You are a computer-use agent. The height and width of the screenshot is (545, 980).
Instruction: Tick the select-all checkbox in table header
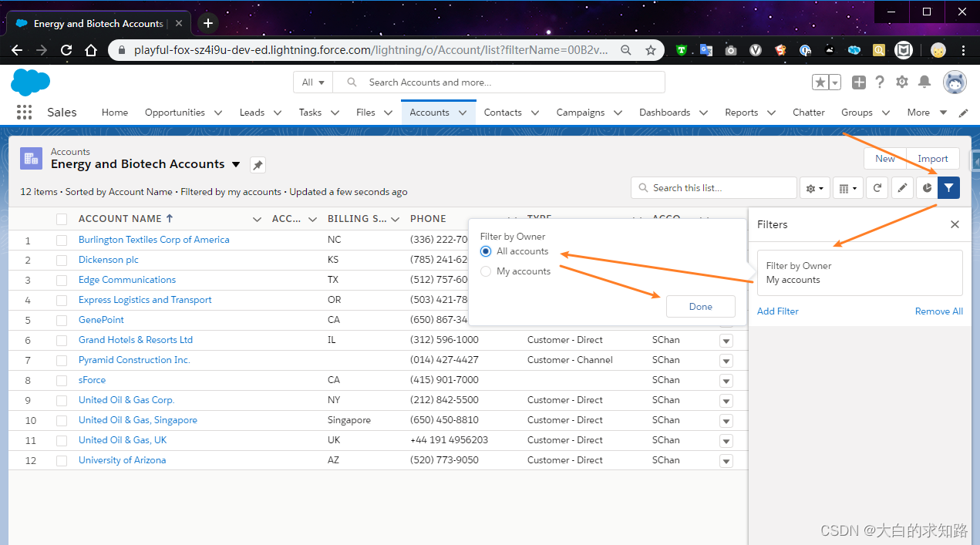click(x=62, y=219)
